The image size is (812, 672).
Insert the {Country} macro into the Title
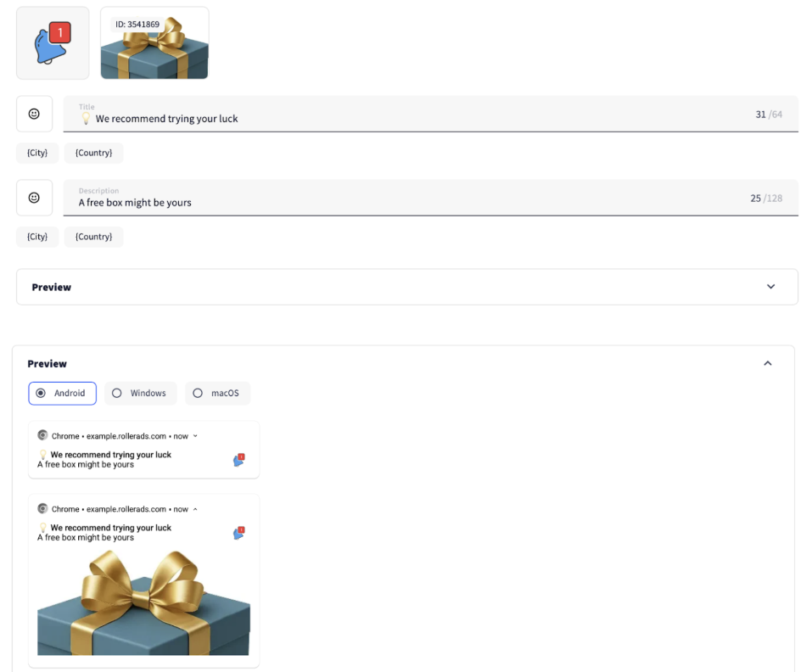click(x=93, y=153)
